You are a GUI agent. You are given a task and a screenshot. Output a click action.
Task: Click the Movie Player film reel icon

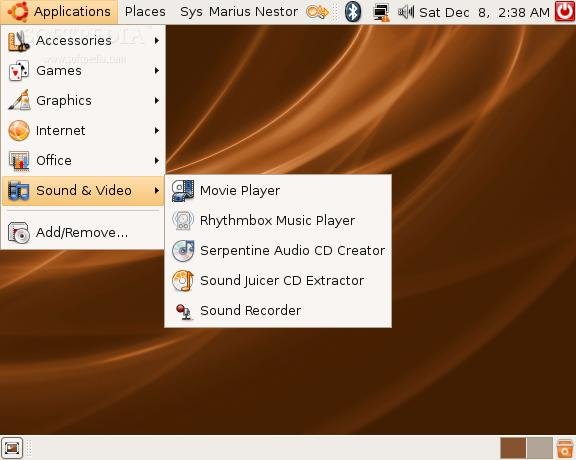183,191
